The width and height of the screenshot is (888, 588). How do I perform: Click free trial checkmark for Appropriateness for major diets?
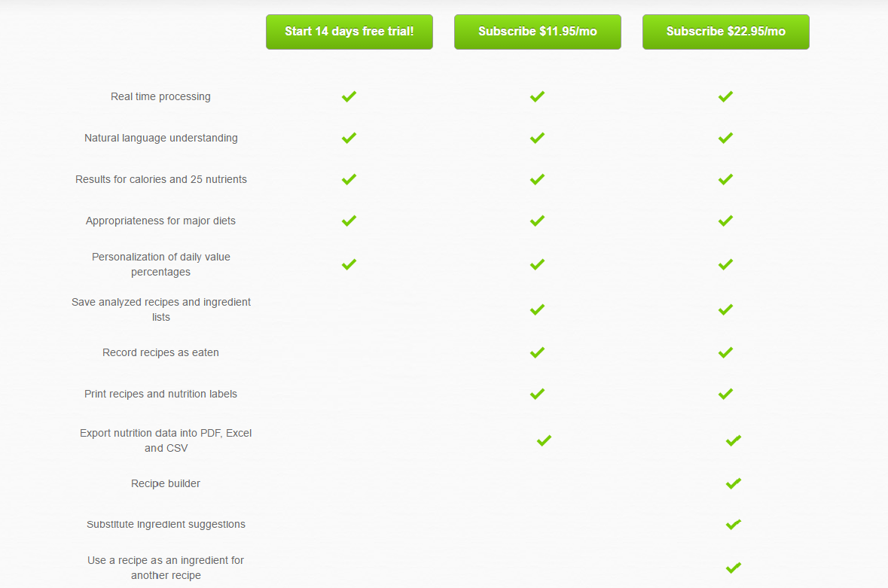click(349, 221)
